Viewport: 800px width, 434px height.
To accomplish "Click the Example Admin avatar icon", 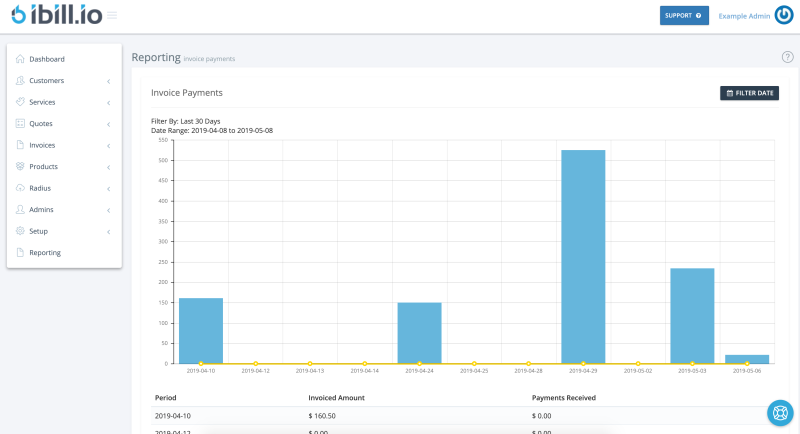I will pos(784,16).
